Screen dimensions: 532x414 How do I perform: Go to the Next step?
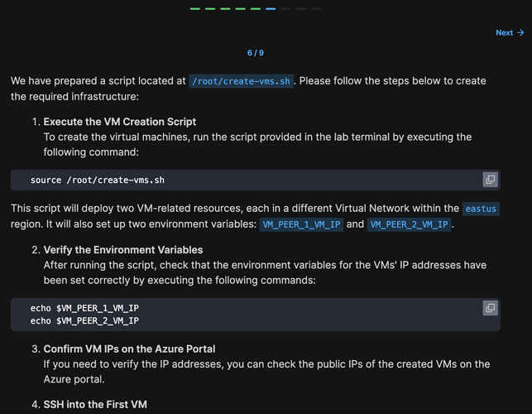tap(510, 32)
